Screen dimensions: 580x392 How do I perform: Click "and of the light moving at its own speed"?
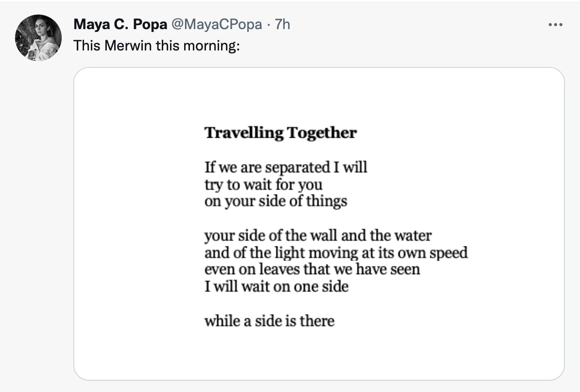coord(336,253)
